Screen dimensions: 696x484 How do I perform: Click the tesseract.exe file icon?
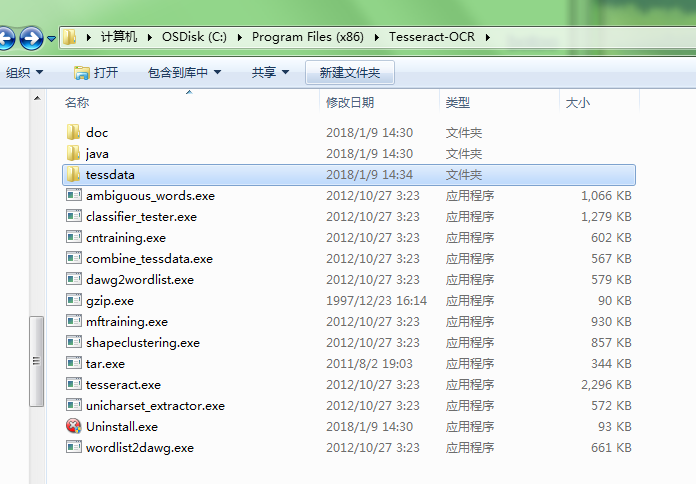click(74, 384)
